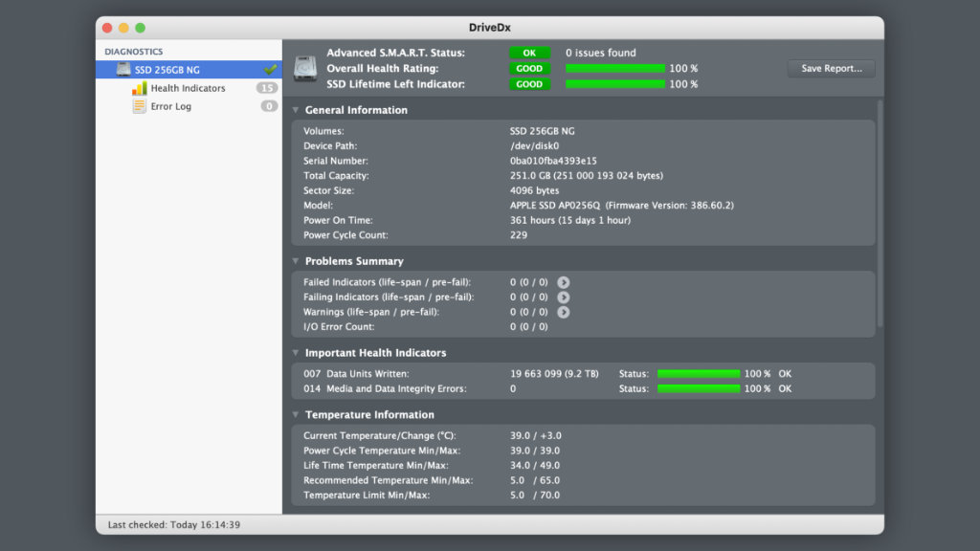
Task: Click the large hard drive icon in header
Action: [305, 69]
